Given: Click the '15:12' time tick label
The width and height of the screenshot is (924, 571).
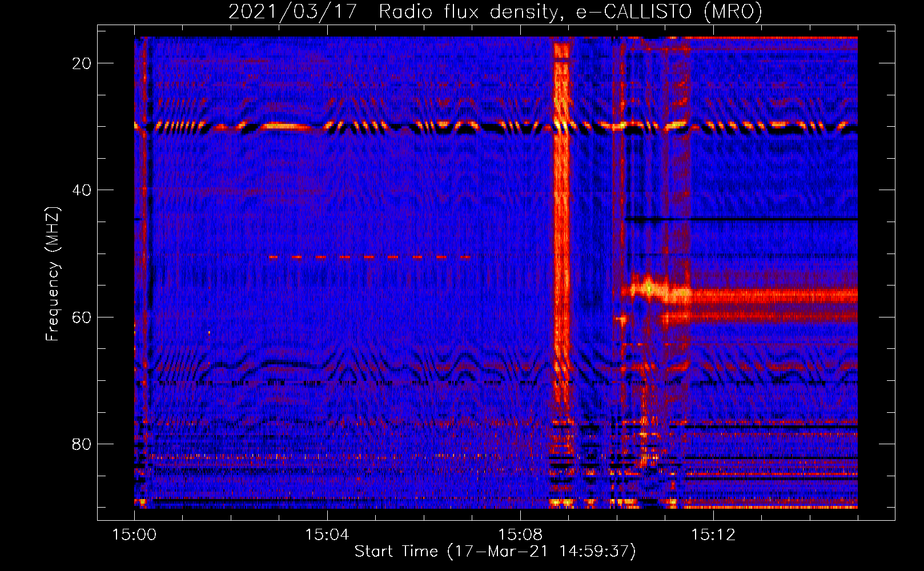Looking at the screenshot, I should coord(713,535).
